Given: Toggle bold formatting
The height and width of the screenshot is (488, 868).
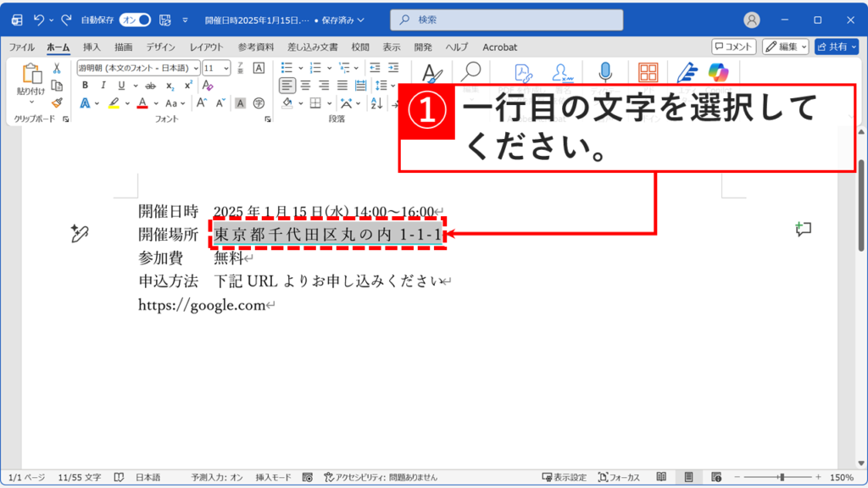Looking at the screenshot, I should click(85, 85).
